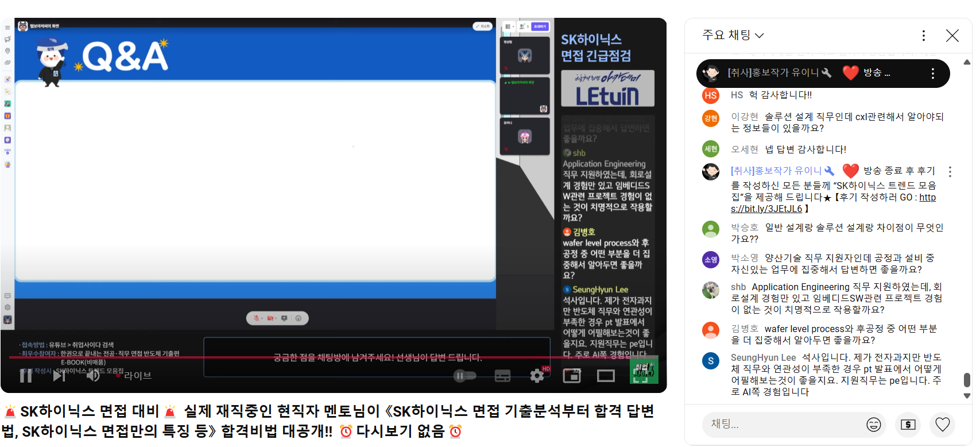
Task: Send a heart reaction in chat
Action: point(943,425)
